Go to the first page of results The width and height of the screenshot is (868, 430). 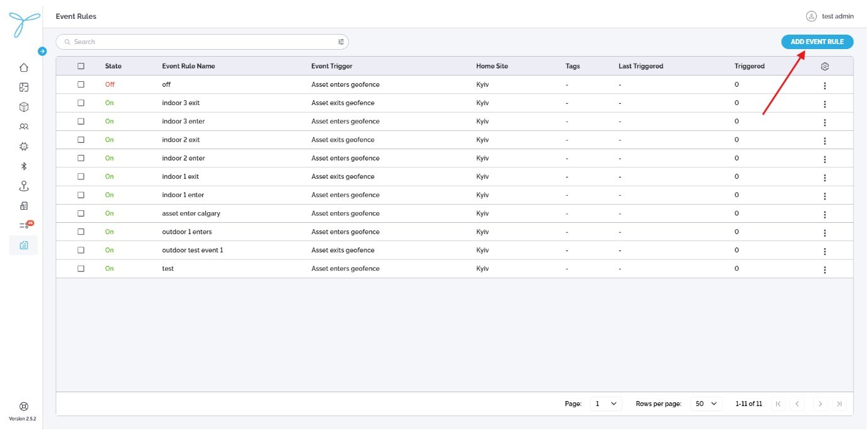pos(778,404)
